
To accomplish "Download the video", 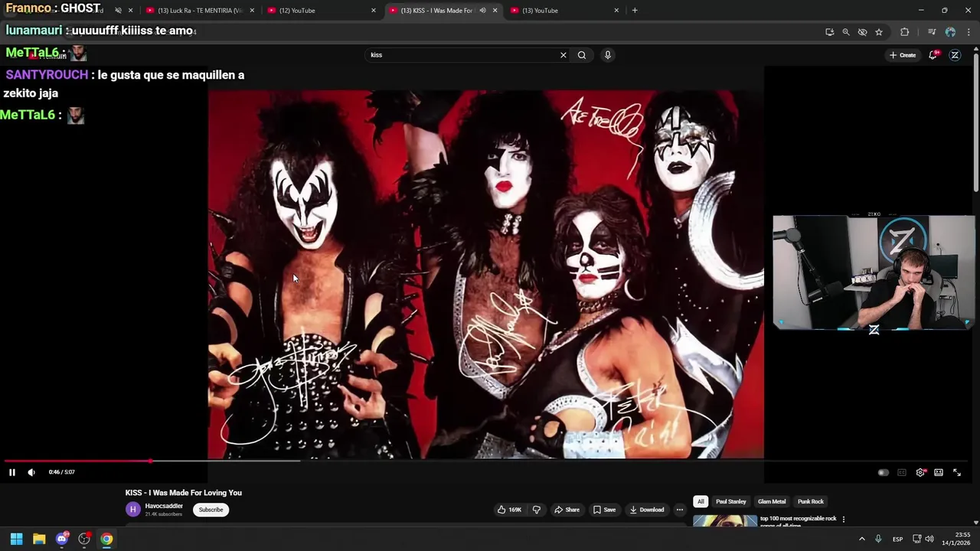I will click(647, 510).
